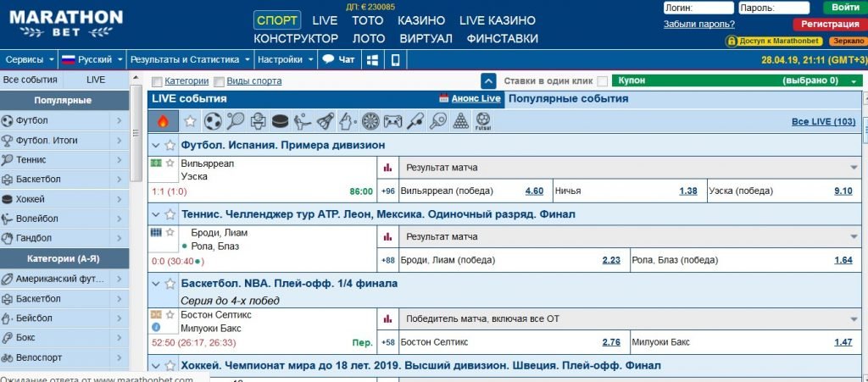Add Бостон Селтикс match to favorites star

click(x=170, y=314)
